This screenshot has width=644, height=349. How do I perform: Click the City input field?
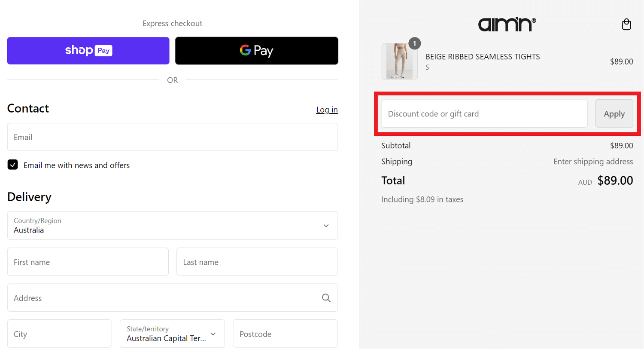point(60,334)
